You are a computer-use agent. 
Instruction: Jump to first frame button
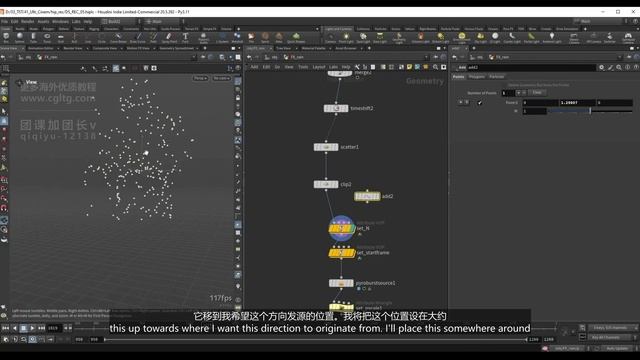click(x=6, y=328)
